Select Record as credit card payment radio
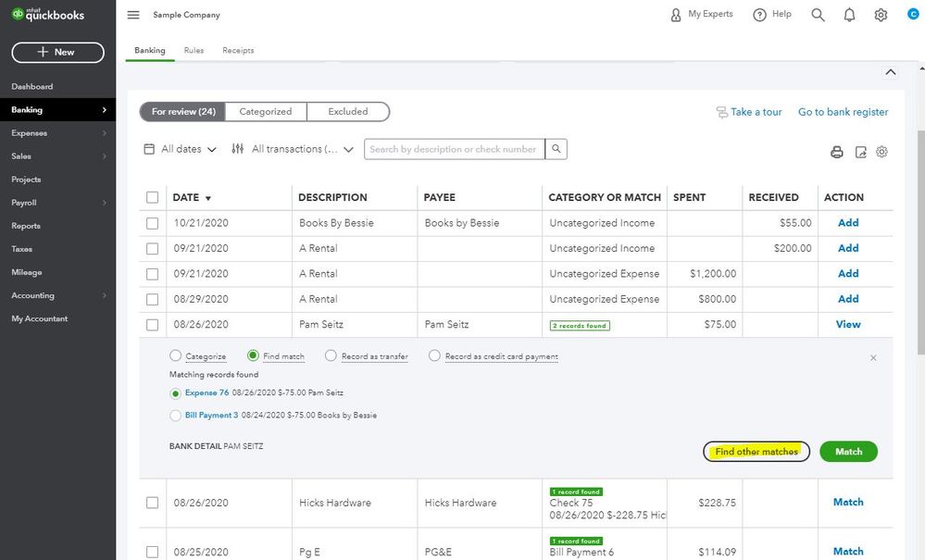Image resolution: width=925 pixels, height=560 pixels. tap(434, 355)
